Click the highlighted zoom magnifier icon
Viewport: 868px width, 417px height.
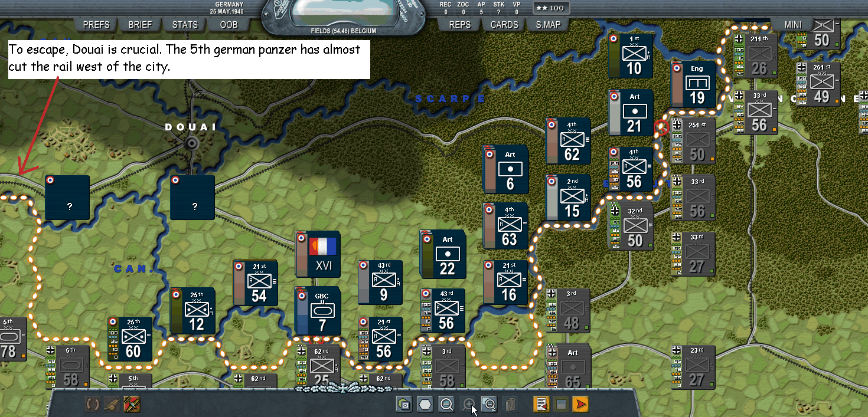490,405
